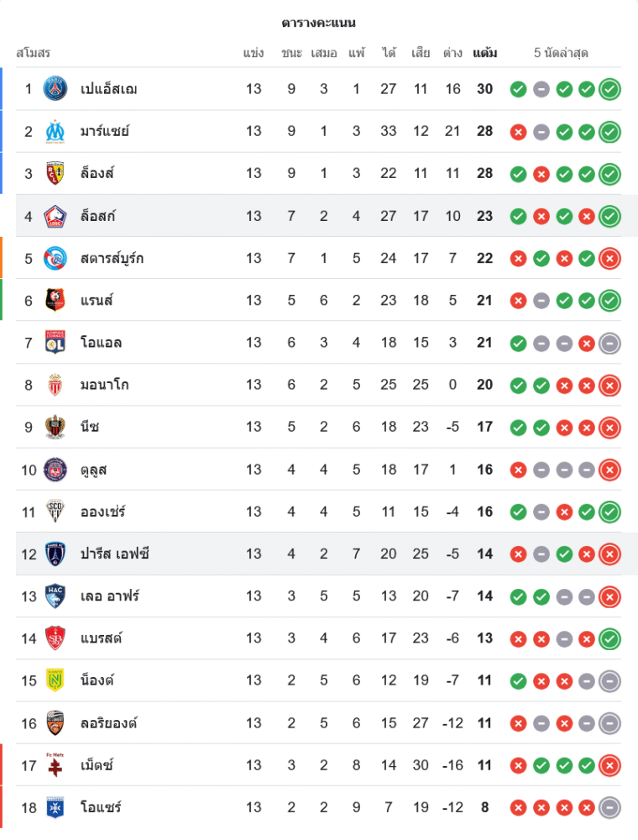Select the ตูลูส table row
The height and width of the screenshot is (840, 638).
319,470
